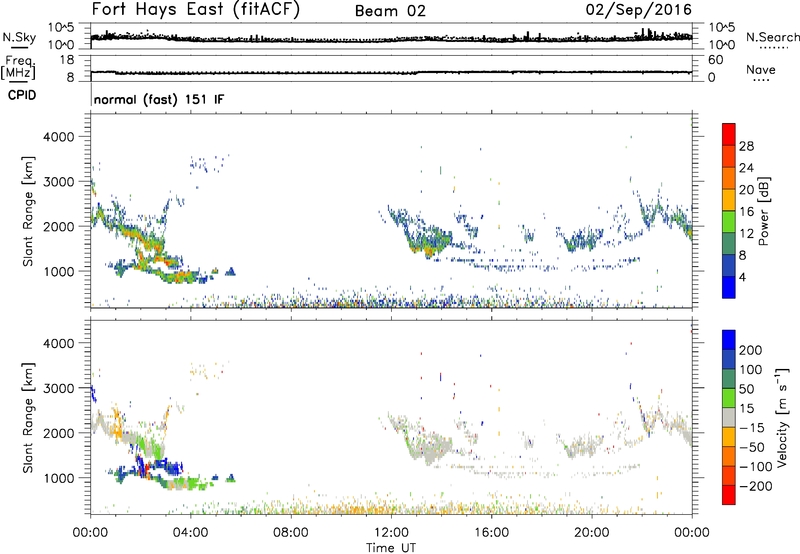
Task: Click the "60" tick on Nave axis
Action: click(x=716, y=60)
